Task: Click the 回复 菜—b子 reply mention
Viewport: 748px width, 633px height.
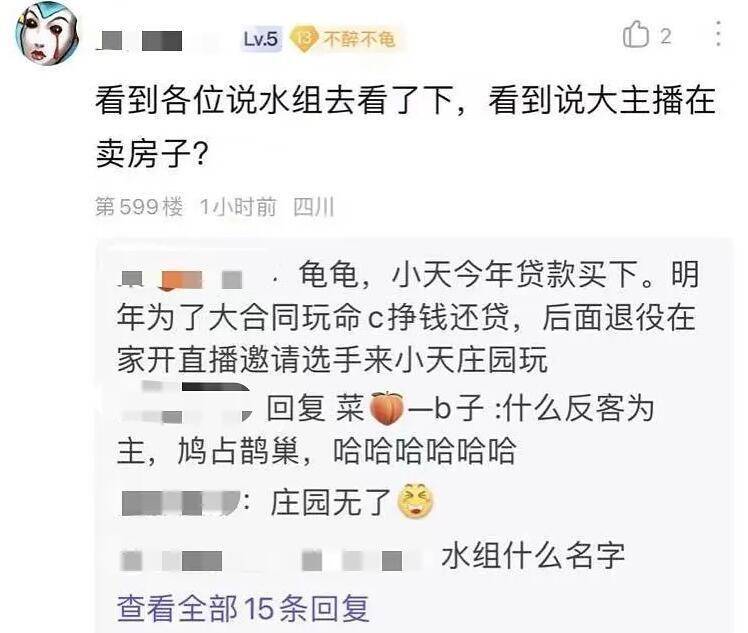Action: click(375, 409)
